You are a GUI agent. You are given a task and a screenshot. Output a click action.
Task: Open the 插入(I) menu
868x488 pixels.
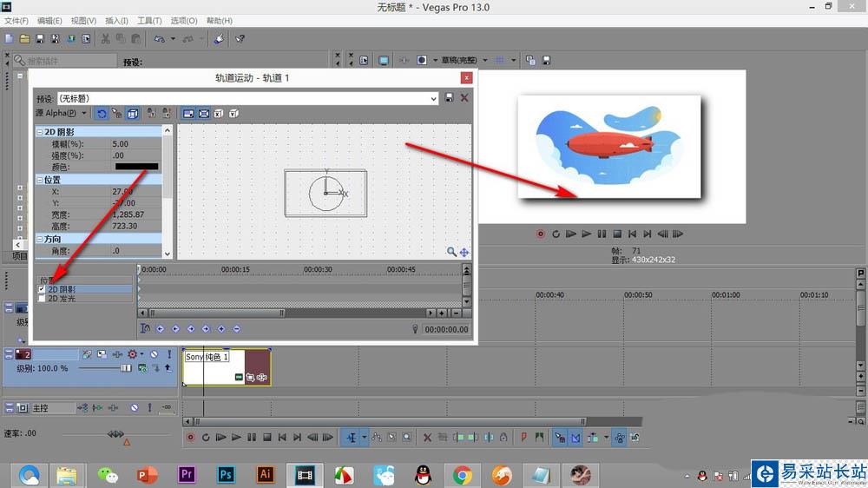tap(116, 21)
